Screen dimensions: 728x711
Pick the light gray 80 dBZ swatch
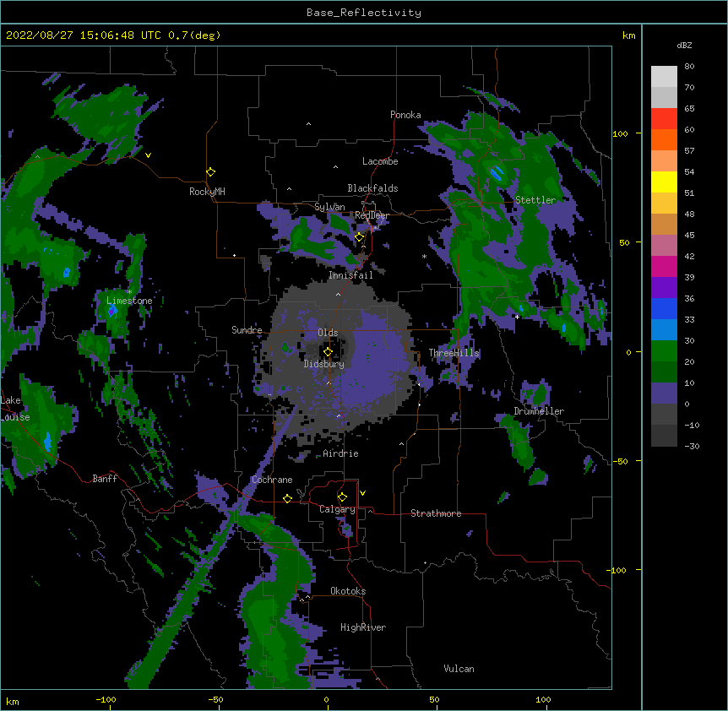664,77
